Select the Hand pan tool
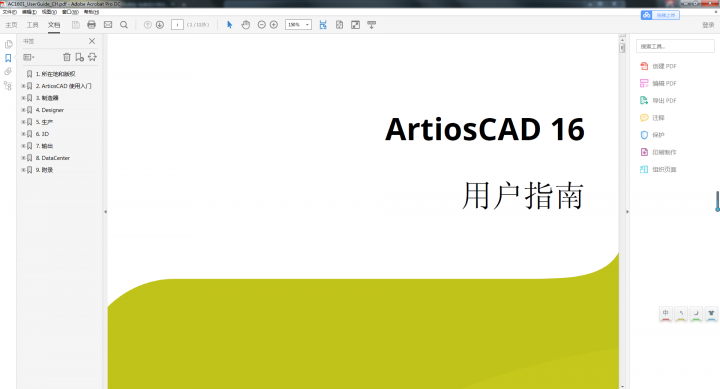The width and height of the screenshot is (720, 389). 246,25
